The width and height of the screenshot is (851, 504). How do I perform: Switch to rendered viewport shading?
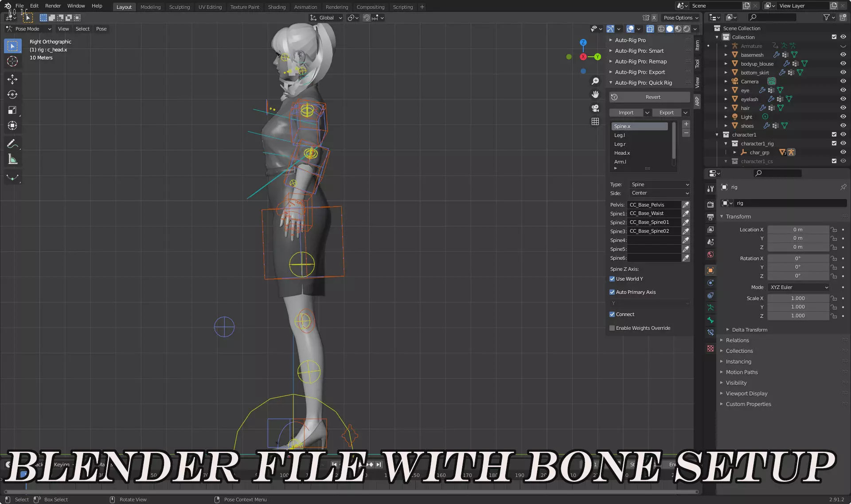[x=687, y=29]
